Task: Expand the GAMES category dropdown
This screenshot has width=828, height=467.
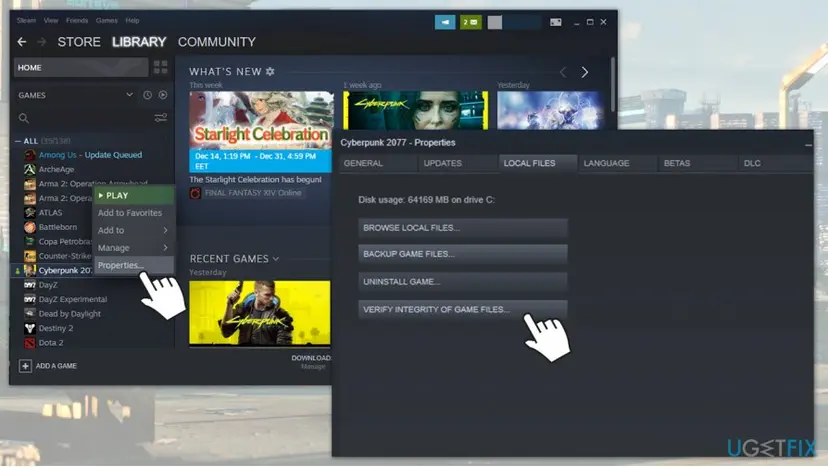Action: (129, 95)
